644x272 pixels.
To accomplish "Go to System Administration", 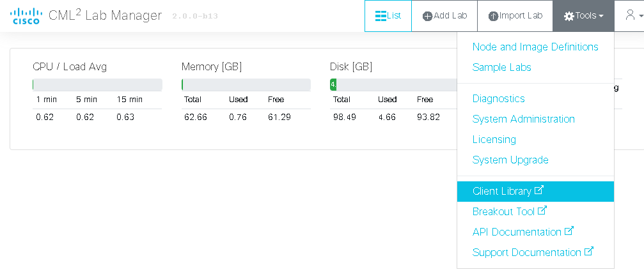I will 523,119.
